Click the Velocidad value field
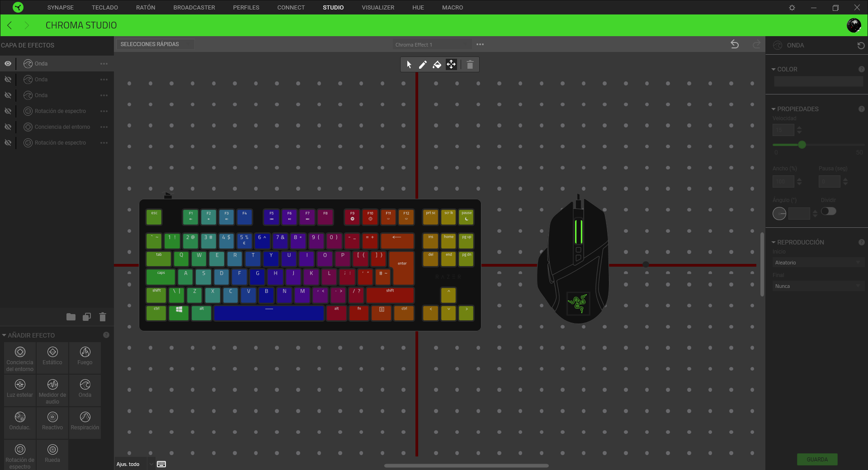The width and height of the screenshot is (868, 470). (x=783, y=130)
